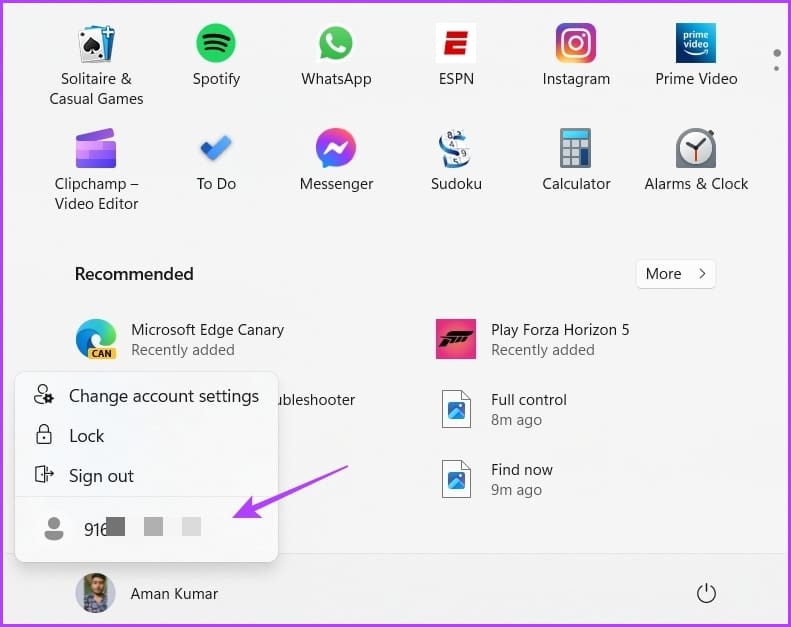Click the '9m ago' label
This screenshot has height=627, width=791.
(x=517, y=490)
